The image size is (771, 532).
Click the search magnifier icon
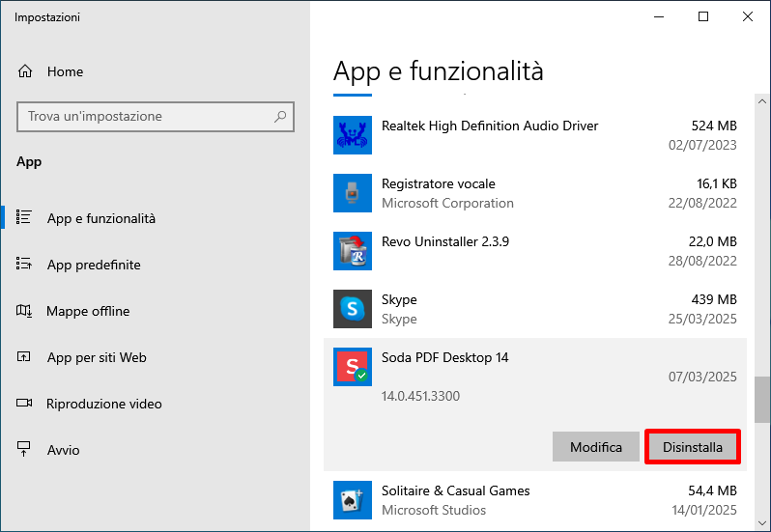pos(280,117)
